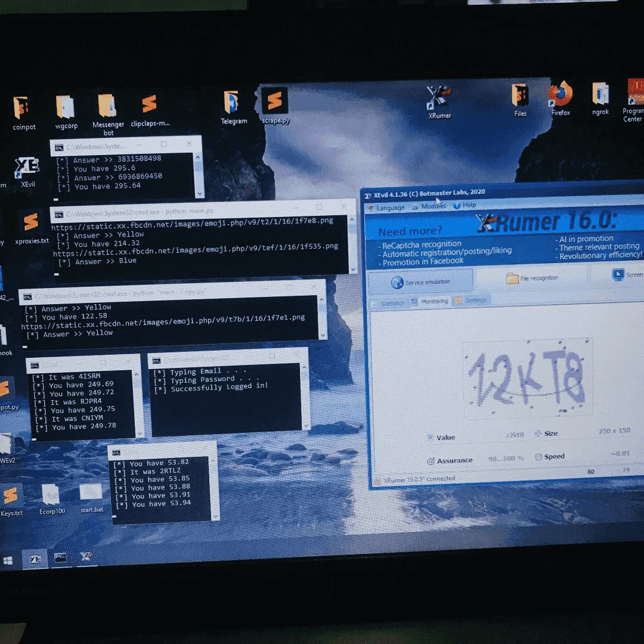This screenshot has width=644, height=644.
Task: Select the File recognition mode button
Action: [x=532, y=278]
